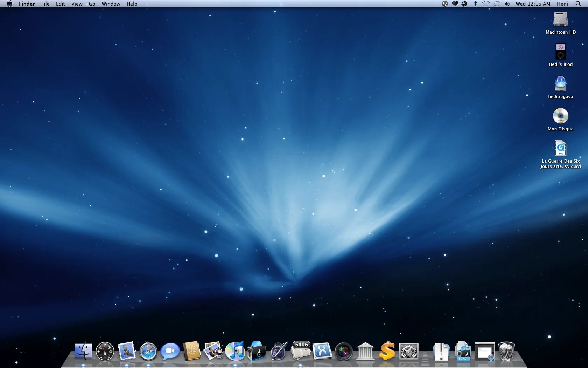Open the Toast document in the Dock
588x368 pixels.
[463, 351]
